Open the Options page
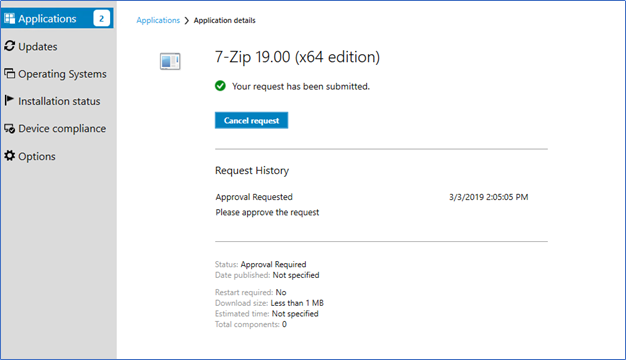The image size is (626, 360). pos(37,156)
